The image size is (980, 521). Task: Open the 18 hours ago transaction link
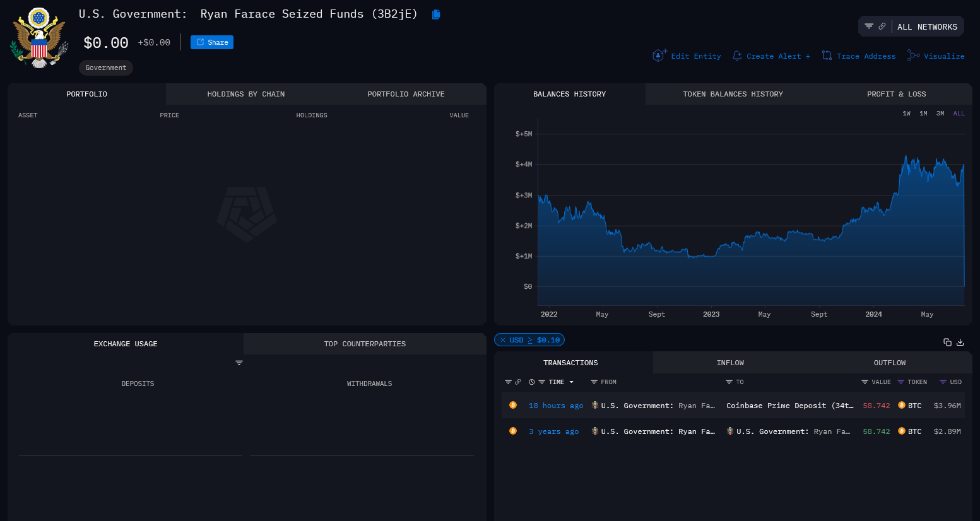tap(556, 406)
